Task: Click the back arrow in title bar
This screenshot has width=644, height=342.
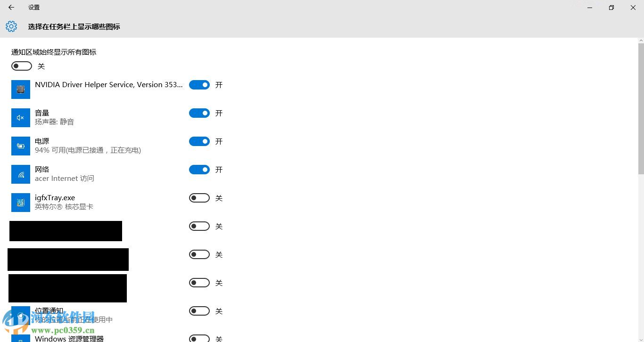Action: click(11, 8)
